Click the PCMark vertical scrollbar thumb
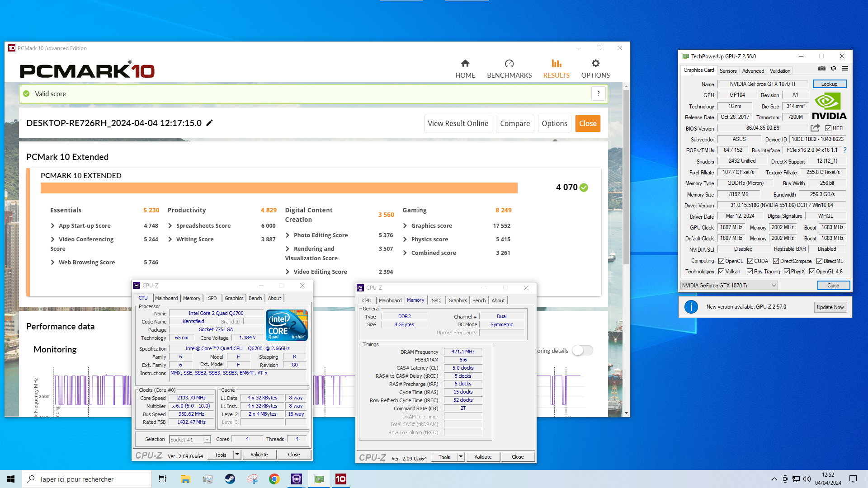This screenshot has width=868, height=488. 626,176
